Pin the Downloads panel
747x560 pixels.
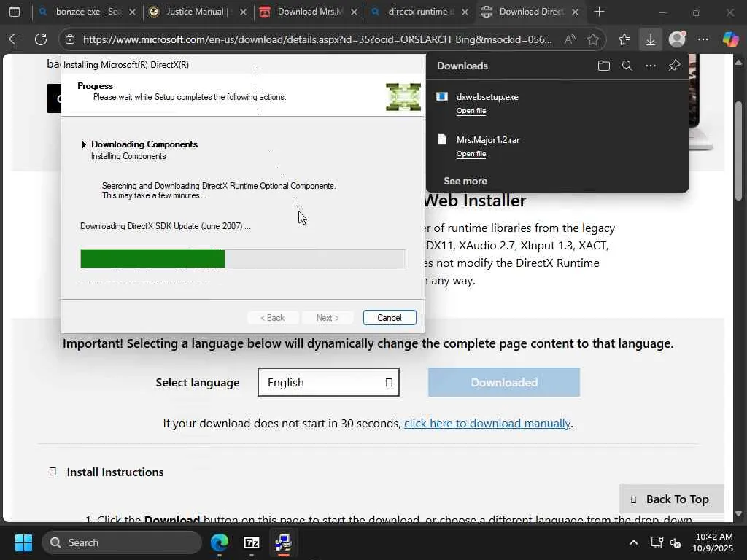pyautogui.click(x=674, y=66)
